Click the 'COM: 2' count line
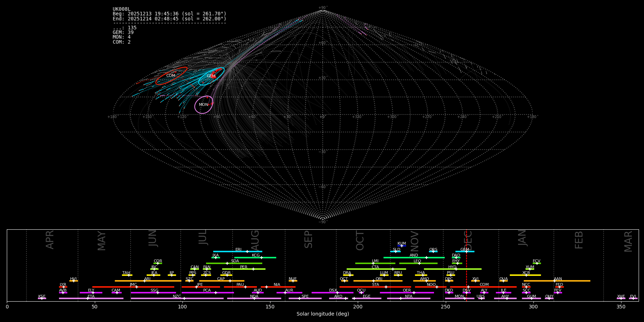Image resolution: width=644 pixels, height=322 pixels. [x=122, y=42]
